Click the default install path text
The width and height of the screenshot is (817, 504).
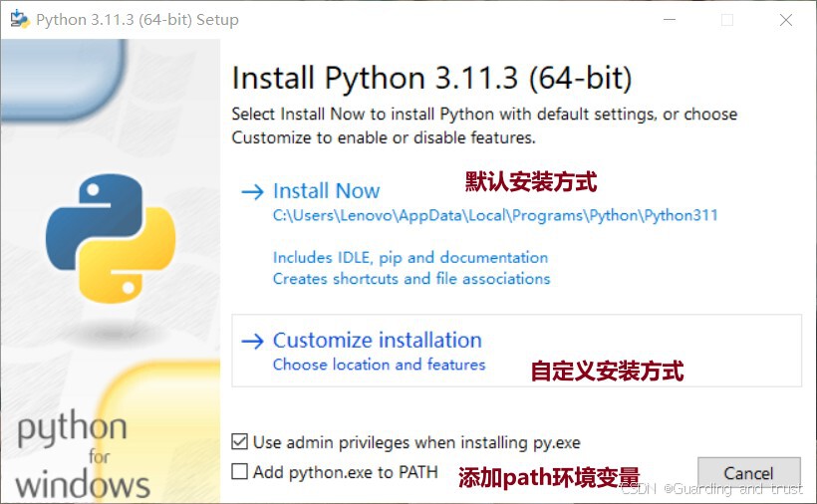[495, 215]
